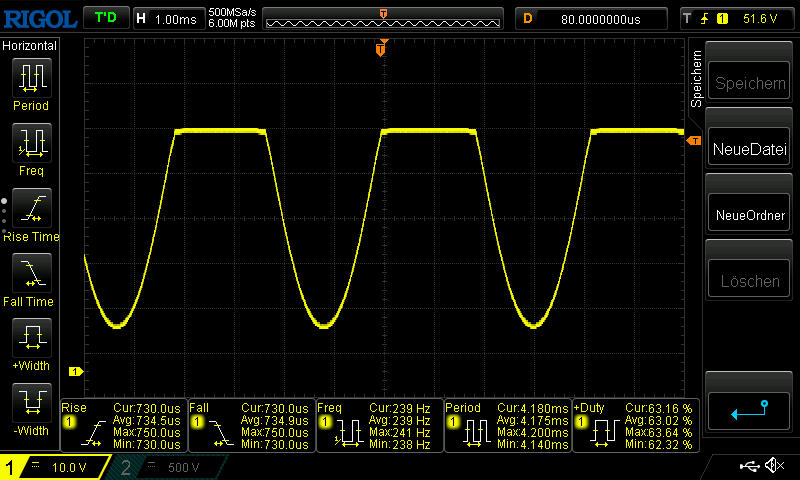Screen dimensions: 800x480
Task: Select the Rise Time measurement icon
Action: tap(32, 208)
